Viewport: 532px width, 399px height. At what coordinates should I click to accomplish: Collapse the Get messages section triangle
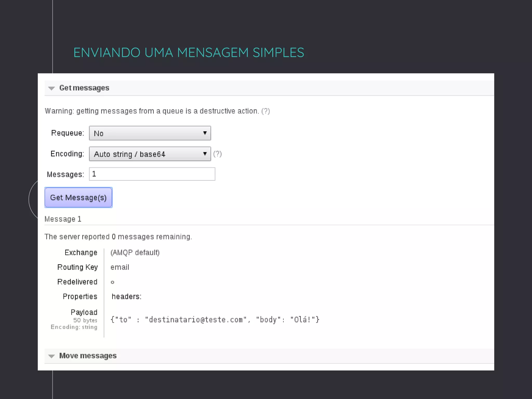click(x=51, y=88)
